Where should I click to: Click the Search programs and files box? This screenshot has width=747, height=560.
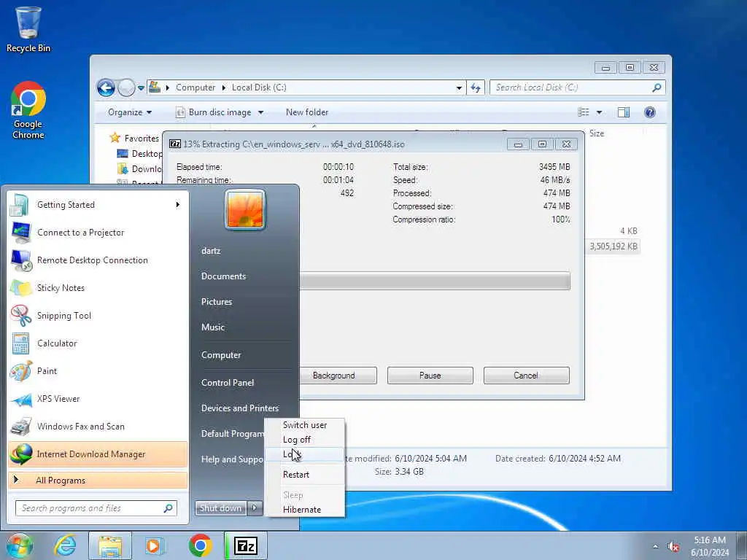[96, 508]
